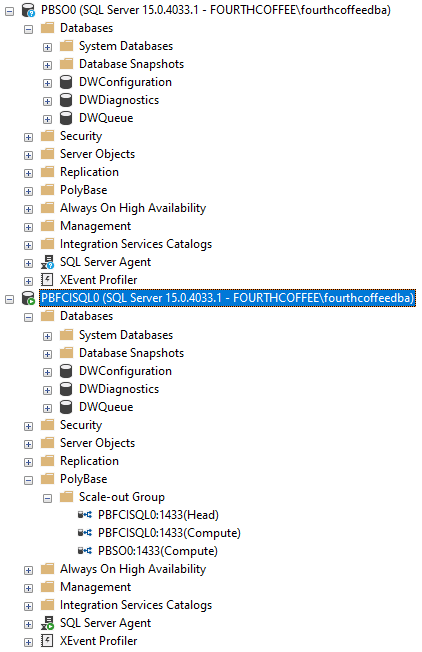Collapse the PBFCISQL0 server node
The image size is (422, 652).
pos(9,299)
